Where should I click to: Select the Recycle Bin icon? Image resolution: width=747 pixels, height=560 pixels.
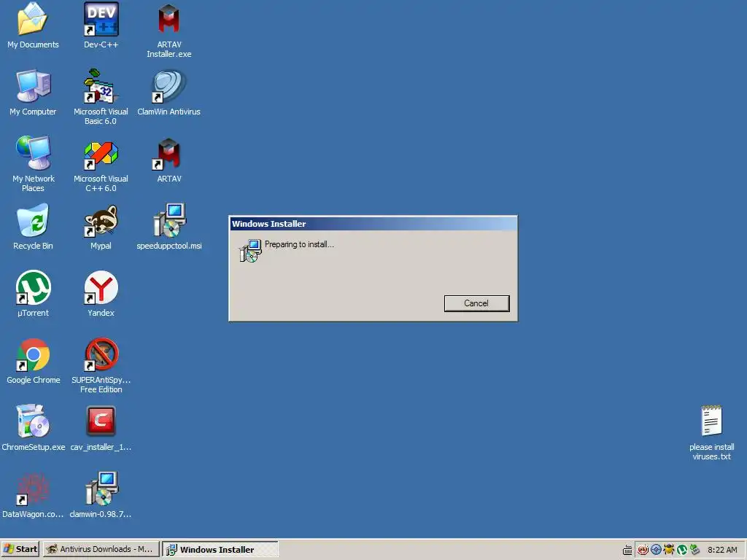coord(33,220)
